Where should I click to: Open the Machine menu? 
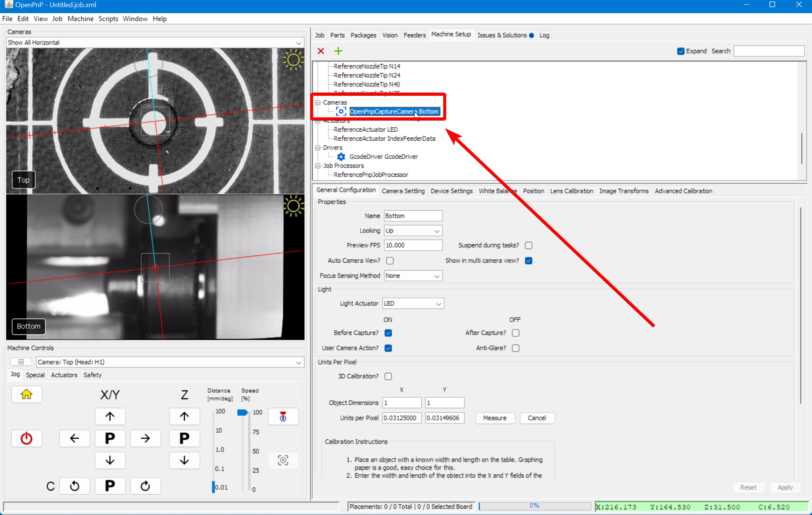point(80,19)
